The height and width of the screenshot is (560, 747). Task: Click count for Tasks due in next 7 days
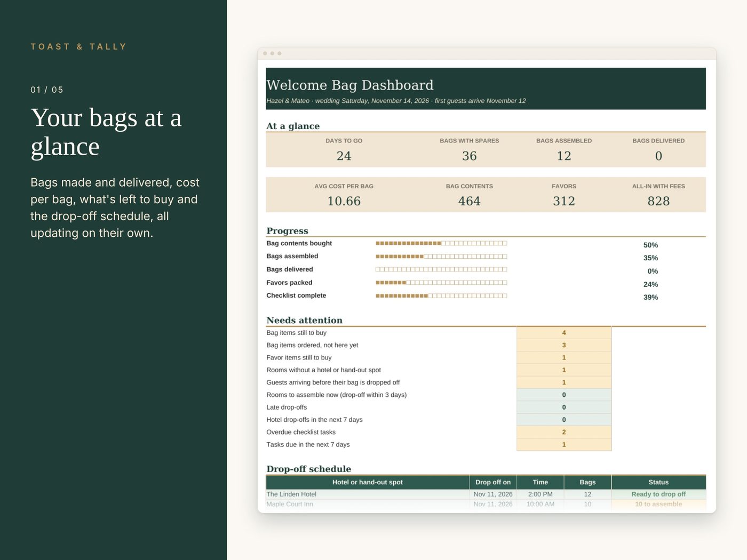coord(564,445)
